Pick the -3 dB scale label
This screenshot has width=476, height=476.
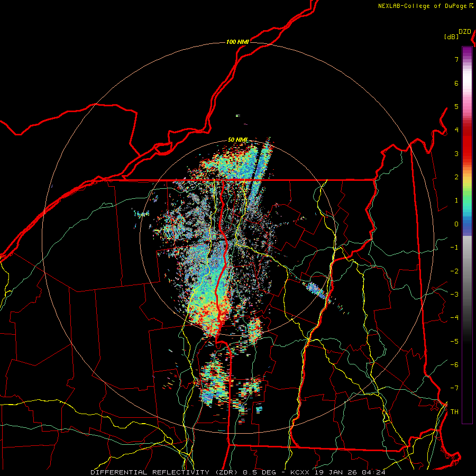click(x=454, y=295)
